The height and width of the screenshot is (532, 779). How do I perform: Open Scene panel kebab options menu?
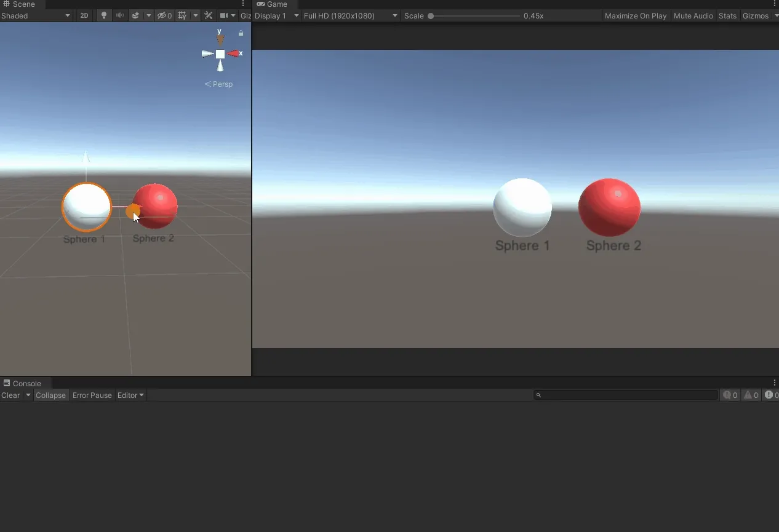(243, 4)
